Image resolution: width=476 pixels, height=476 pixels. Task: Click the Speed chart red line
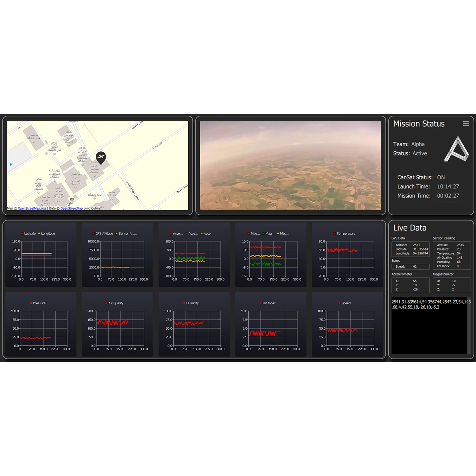coord(342,330)
